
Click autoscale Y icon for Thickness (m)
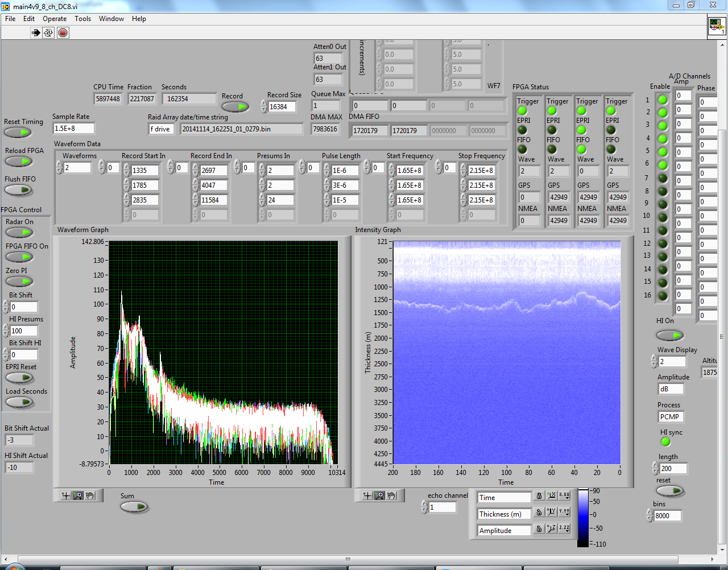551,513
